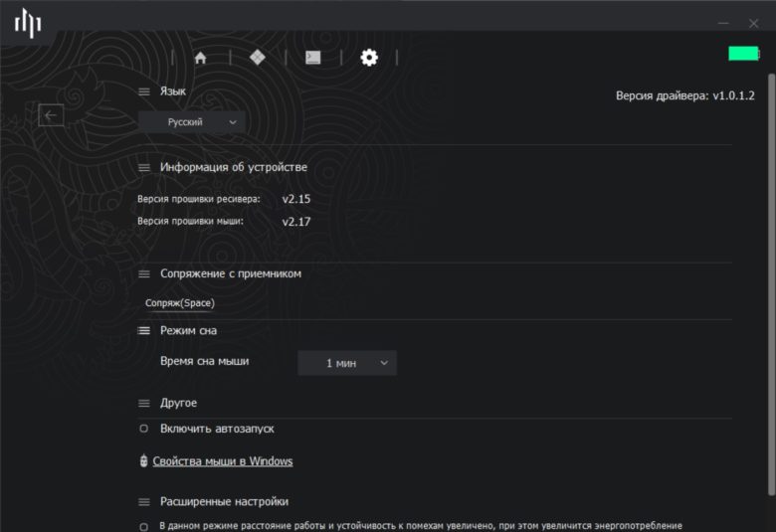The height and width of the screenshot is (532, 776).
Task: Click the vertical scrollbar on the right
Action: pos(771,284)
